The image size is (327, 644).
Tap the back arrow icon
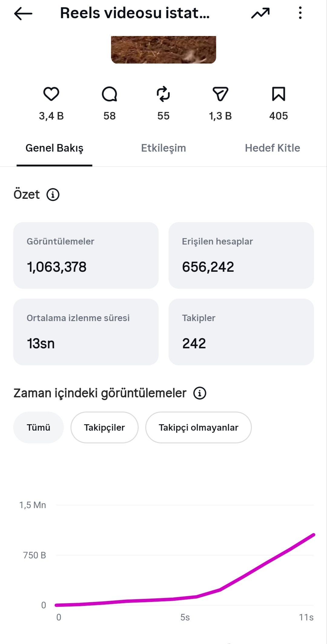coord(23,14)
